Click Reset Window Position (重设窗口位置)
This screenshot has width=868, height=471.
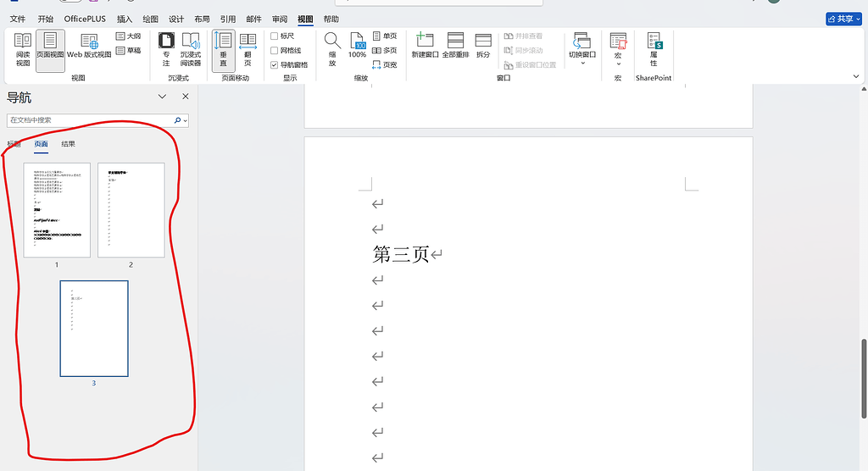530,64
